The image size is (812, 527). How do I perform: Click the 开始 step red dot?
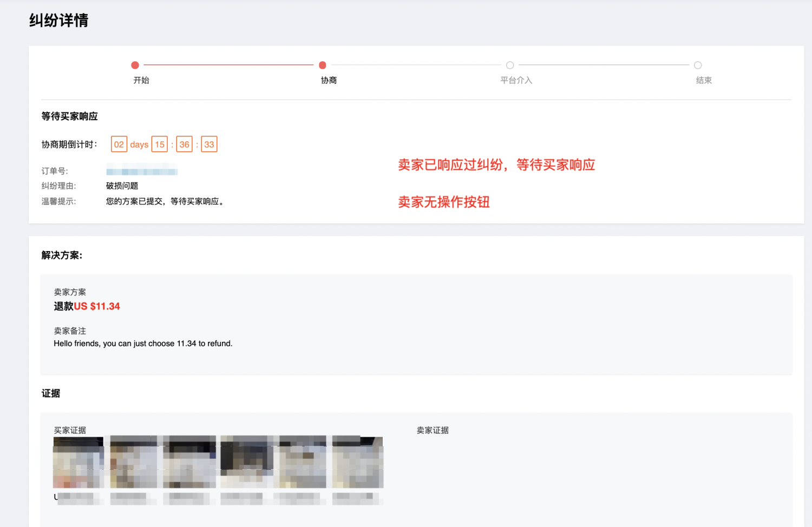135,65
